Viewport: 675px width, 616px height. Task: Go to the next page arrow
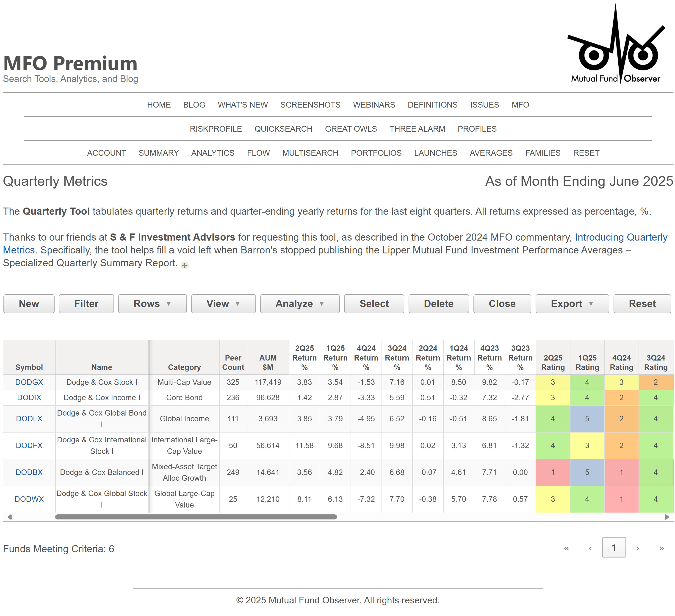tap(638, 548)
